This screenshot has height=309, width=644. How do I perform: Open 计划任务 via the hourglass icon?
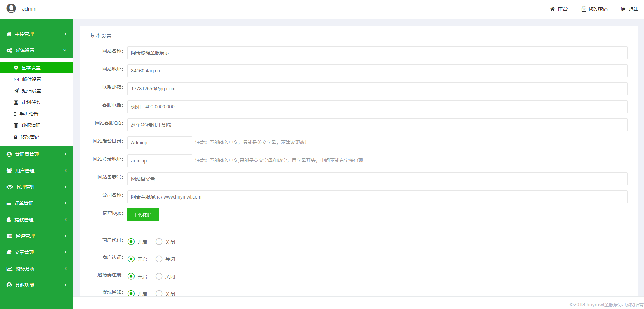click(16, 102)
